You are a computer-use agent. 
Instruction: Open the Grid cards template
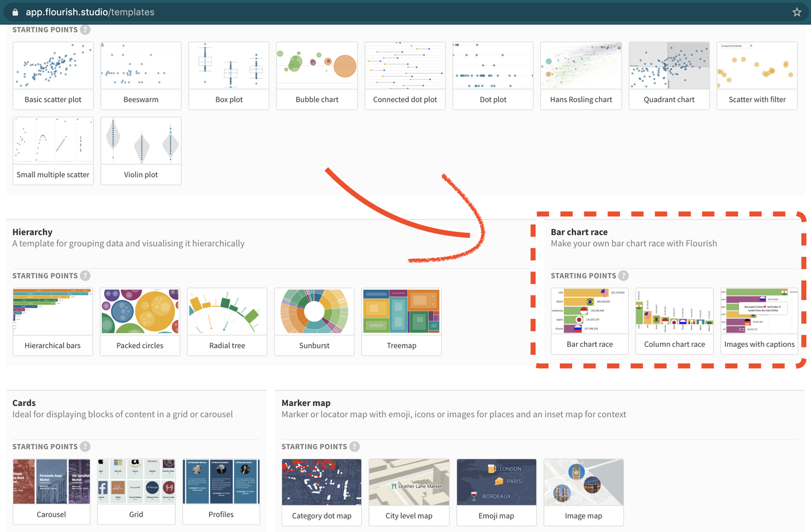(x=136, y=491)
